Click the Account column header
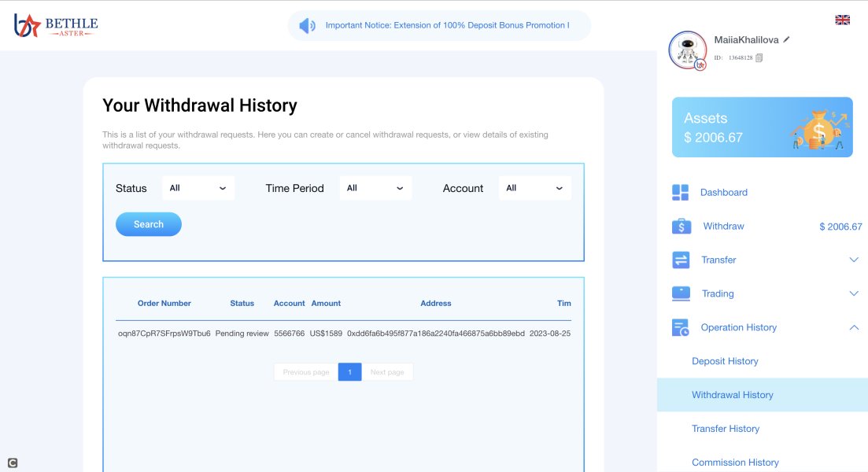Screen dimensions: 868x472 [289, 303]
